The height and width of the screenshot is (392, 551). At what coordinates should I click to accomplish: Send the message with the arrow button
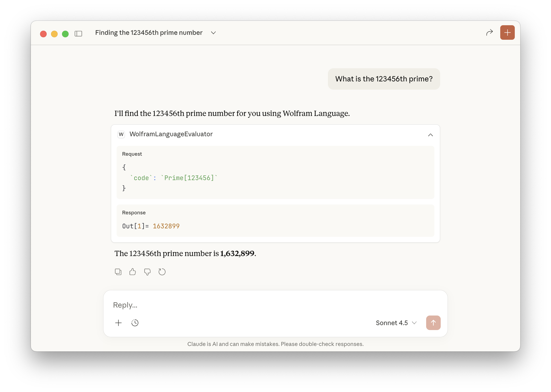click(433, 323)
